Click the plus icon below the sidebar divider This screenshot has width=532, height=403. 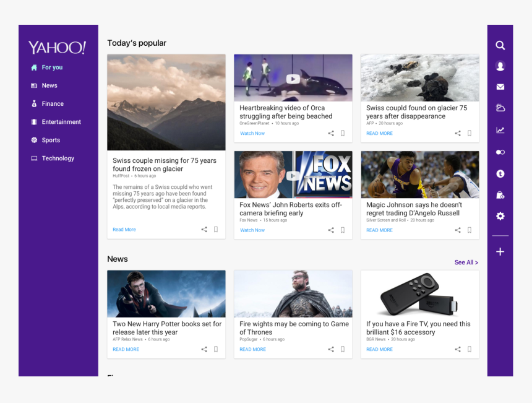[x=500, y=251]
